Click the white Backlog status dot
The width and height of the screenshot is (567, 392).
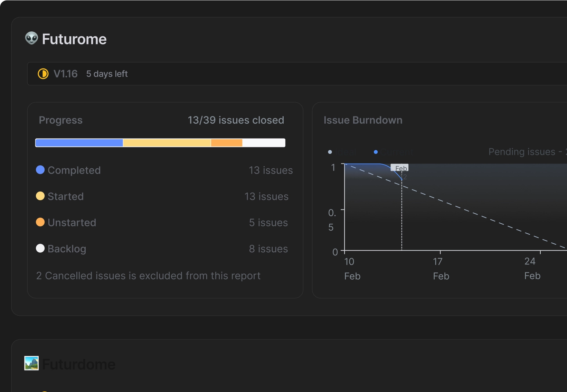click(40, 249)
